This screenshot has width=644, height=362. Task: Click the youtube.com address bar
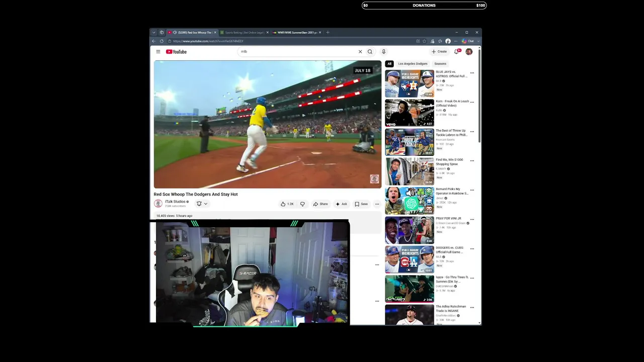[x=292, y=41]
